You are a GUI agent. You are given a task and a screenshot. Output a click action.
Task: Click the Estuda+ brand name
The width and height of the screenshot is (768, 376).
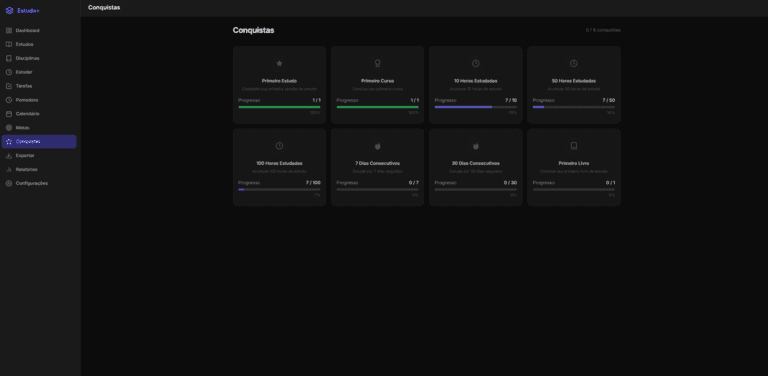28,11
